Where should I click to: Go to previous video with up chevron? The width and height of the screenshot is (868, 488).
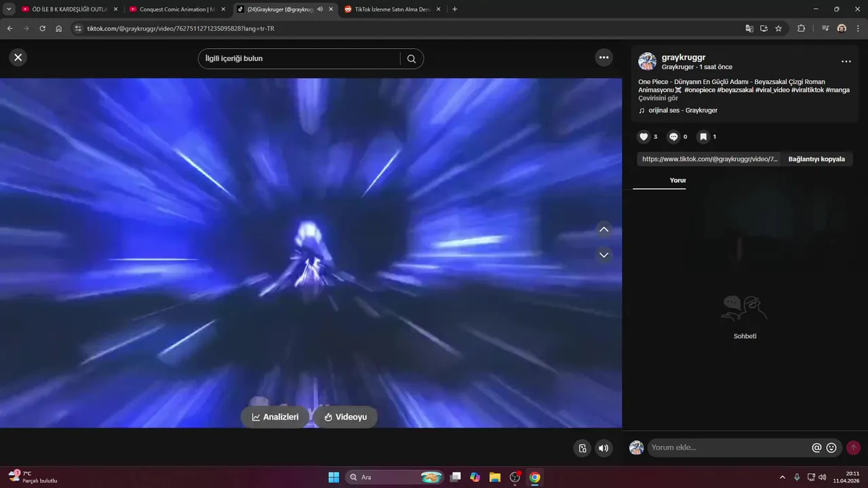604,229
